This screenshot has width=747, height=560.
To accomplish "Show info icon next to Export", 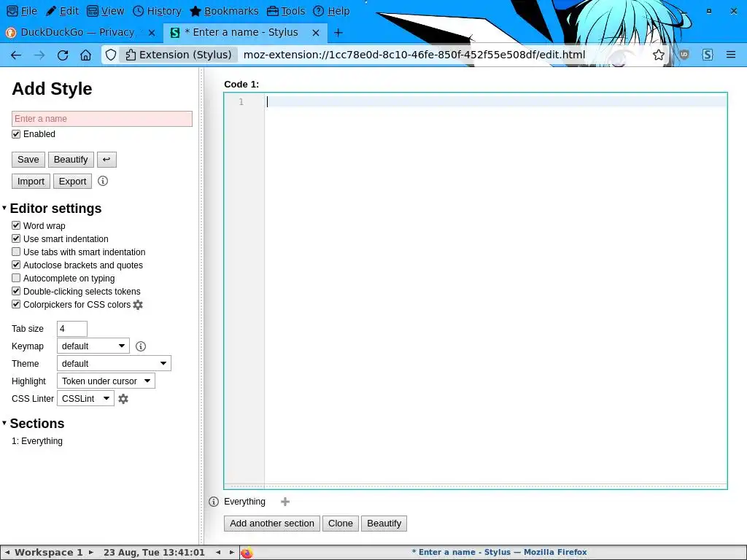I will (x=102, y=181).
